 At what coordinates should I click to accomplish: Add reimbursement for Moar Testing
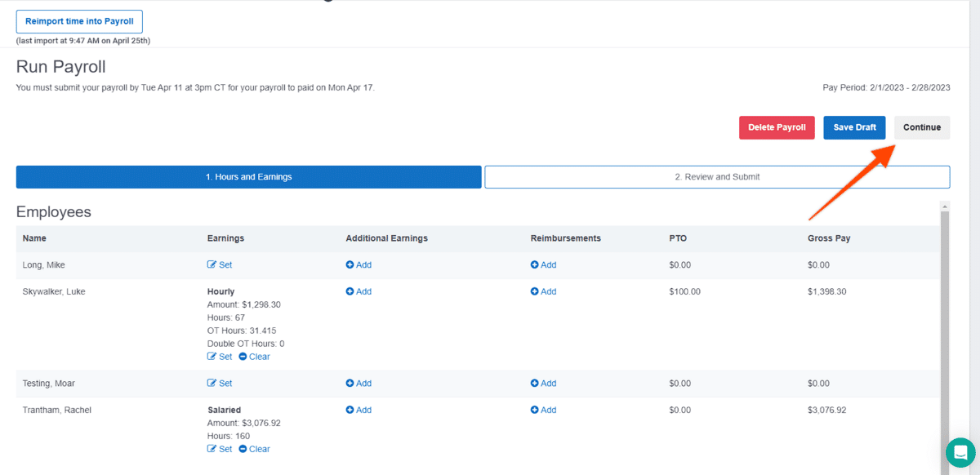pyautogui.click(x=543, y=384)
